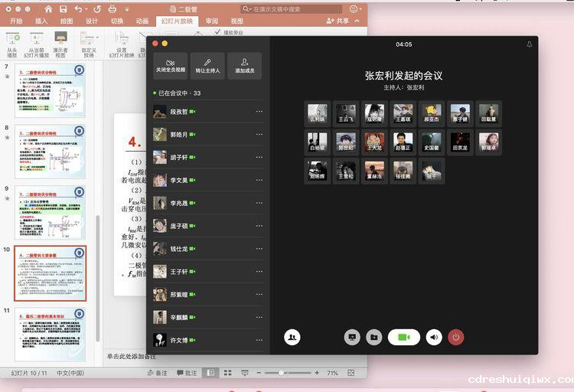This screenshot has width=574, height=392.
Task: Click 关闭全员视频 to disable all video
Action: point(170,66)
